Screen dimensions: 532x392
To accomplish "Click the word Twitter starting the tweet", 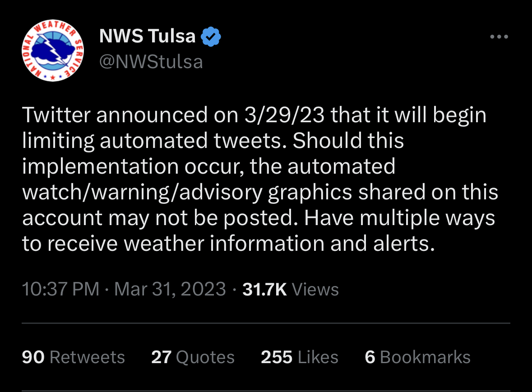I will coord(56,115).
